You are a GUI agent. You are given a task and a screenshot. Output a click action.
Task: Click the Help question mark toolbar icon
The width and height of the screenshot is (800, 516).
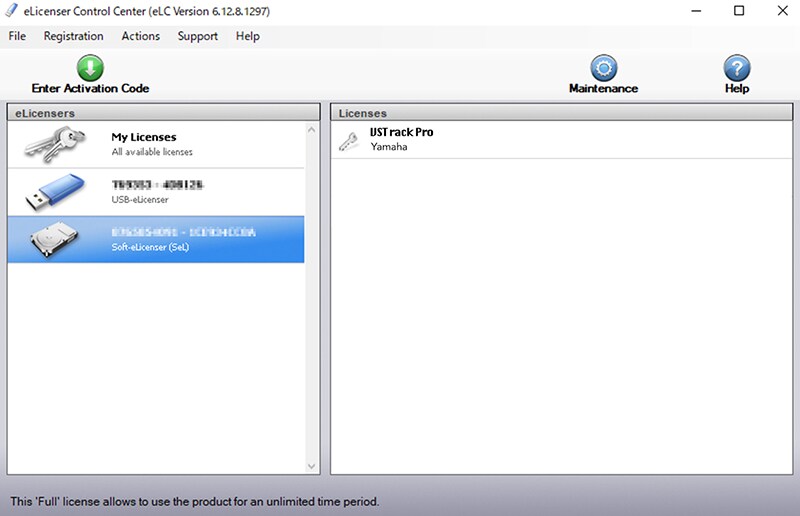click(x=736, y=68)
